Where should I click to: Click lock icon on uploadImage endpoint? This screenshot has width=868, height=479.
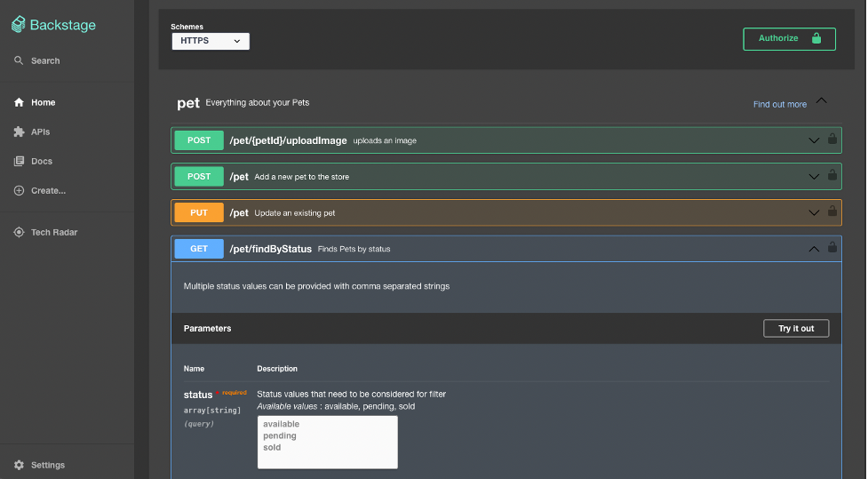point(832,140)
